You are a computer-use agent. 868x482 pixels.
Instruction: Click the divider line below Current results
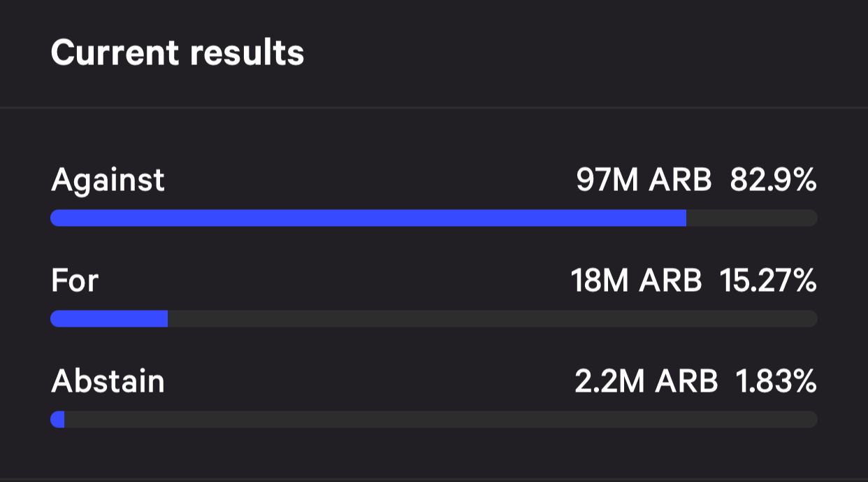(x=434, y=108)
